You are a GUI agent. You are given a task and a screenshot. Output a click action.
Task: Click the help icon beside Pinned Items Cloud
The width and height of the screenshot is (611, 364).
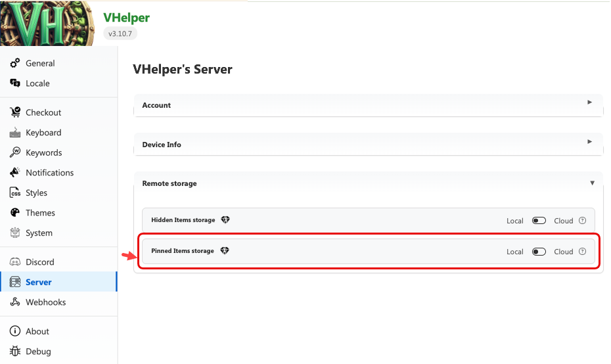pos(582,252)
